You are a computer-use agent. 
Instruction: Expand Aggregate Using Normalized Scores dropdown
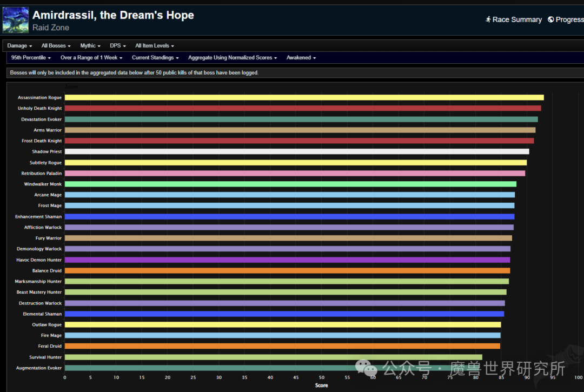[x=233, y=57]
